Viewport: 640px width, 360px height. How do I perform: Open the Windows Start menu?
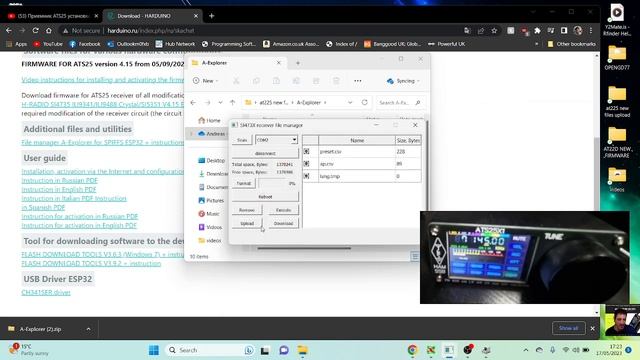click(154, 350)
